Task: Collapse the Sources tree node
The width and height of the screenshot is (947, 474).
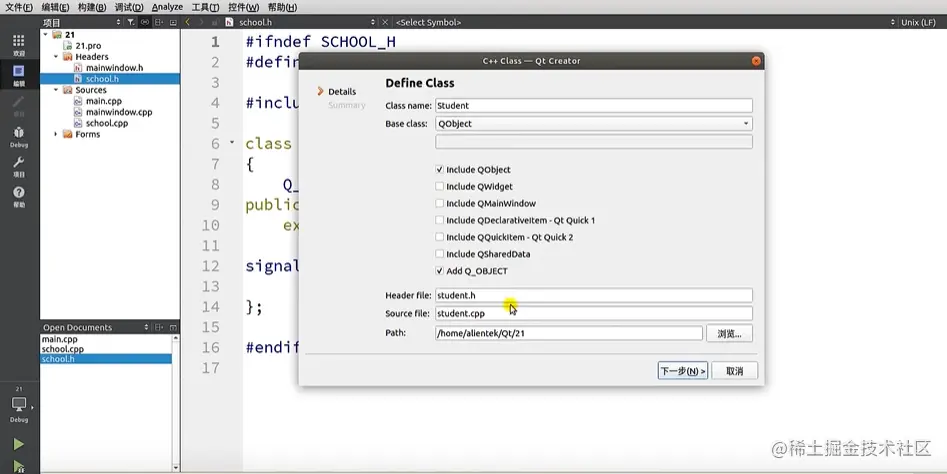Action: [56, 90]
